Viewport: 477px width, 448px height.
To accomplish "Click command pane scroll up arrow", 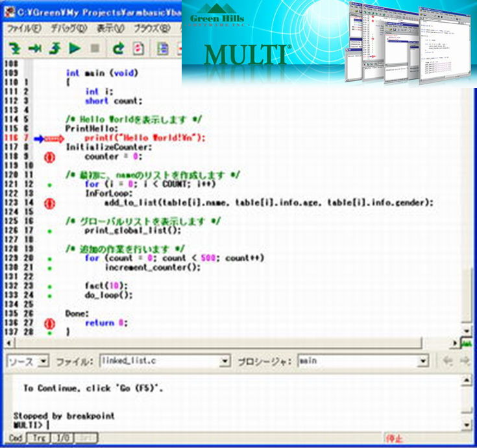I will coord(467,380).
